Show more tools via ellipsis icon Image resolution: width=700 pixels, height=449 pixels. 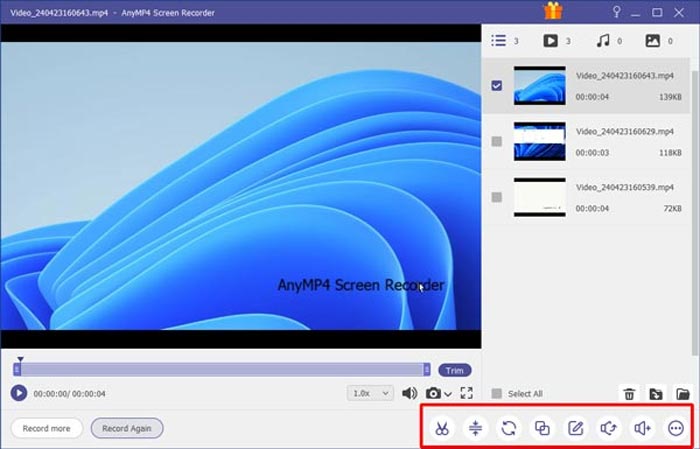[x=676, y=428]
